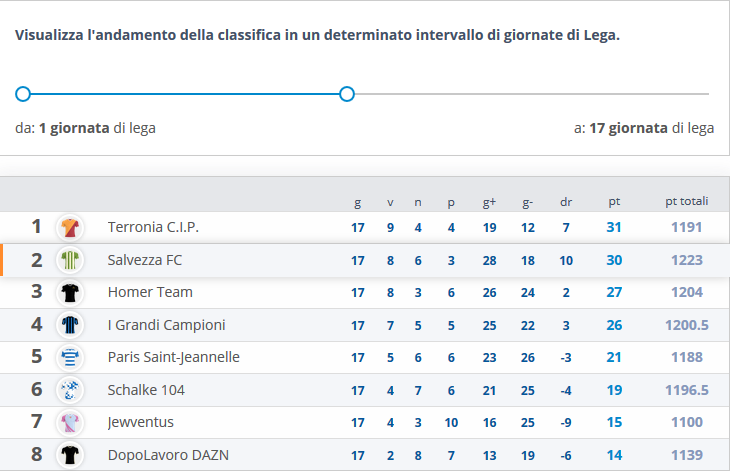730x471 pixels.
Task: Open the Schalke 104 team name
Action: pos(146,390)
